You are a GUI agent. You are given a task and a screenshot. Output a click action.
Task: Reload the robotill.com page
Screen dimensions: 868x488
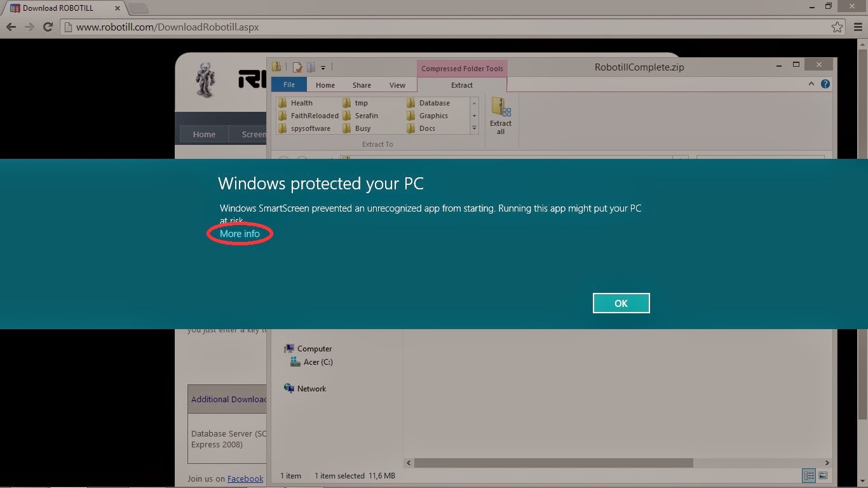click(48, 27)
